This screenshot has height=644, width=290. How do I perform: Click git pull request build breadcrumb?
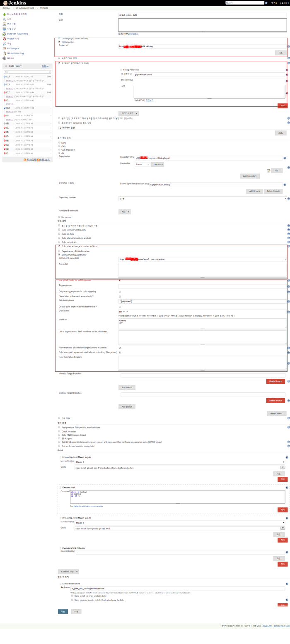[x=24, y=8]
